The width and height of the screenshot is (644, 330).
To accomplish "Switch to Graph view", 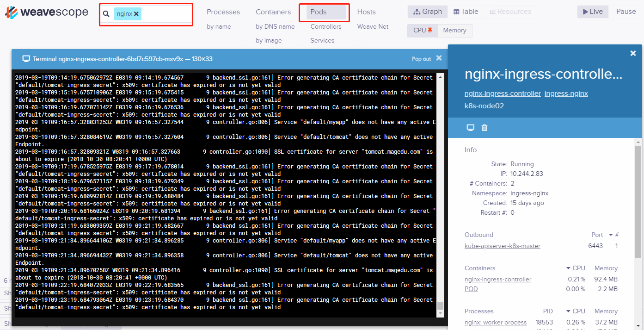I will pos(428,12).
